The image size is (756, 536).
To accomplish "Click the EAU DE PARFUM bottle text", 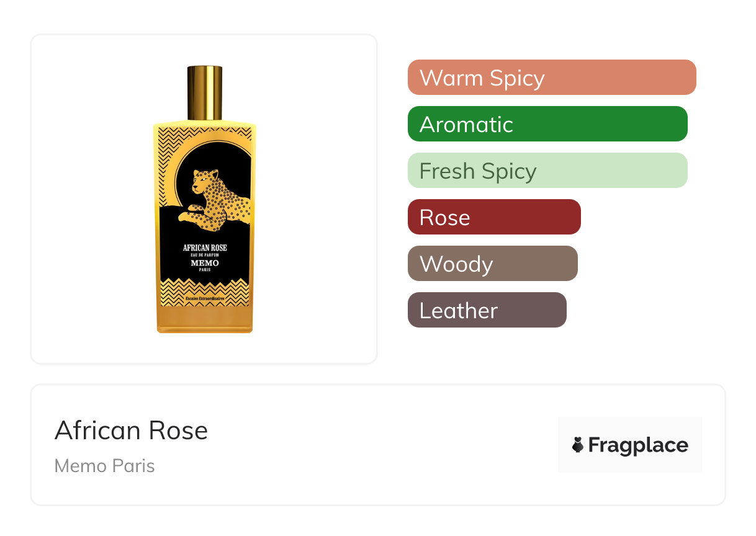I will (x=204, y=255).
